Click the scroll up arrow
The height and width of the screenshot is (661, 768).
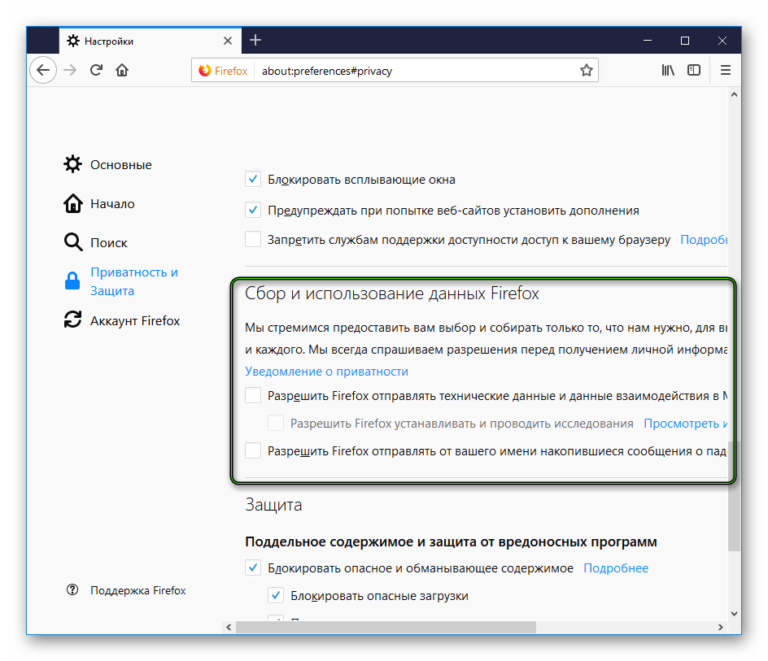(x=733, y=94)
